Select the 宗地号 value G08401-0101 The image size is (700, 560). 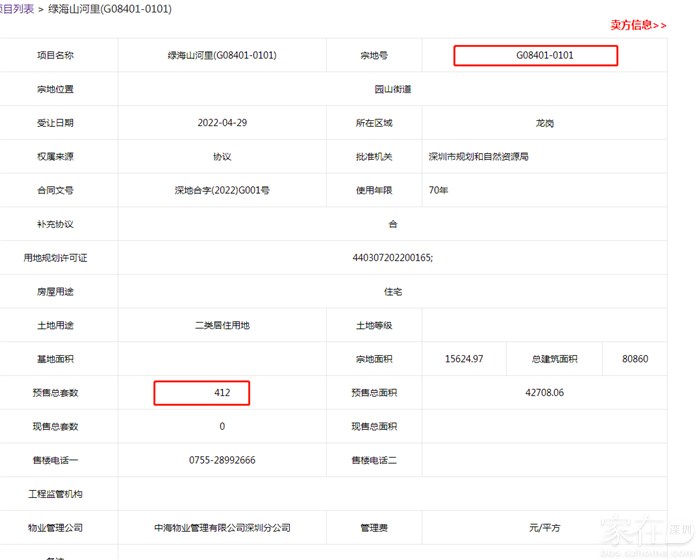[x=545, y=55]
